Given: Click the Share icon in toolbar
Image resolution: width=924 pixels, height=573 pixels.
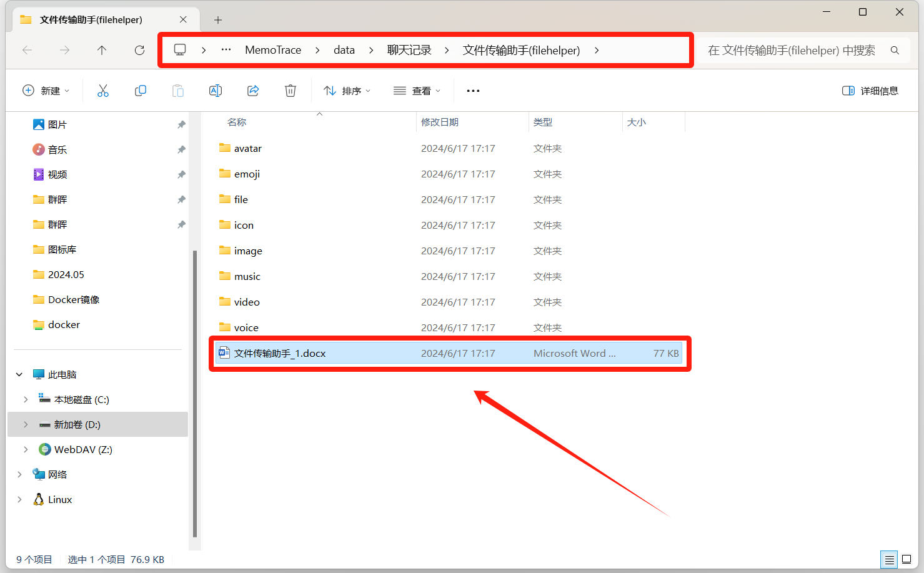Looking at the screenshot, I should point(253,91).
